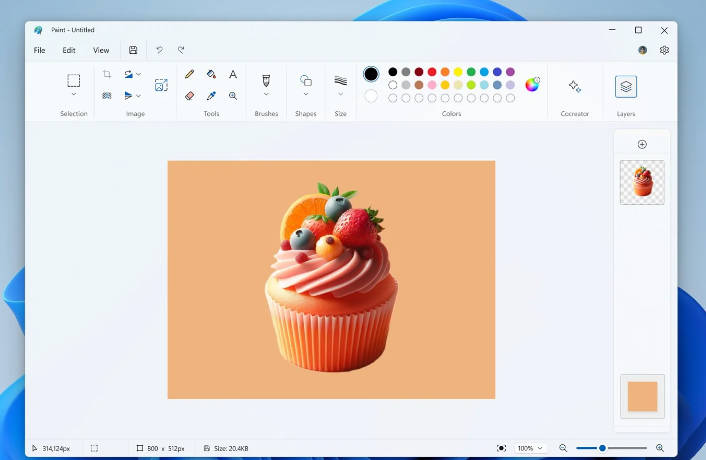Select the Magnifier tool
The image size is (706, 460).
[x=233, y=95]
